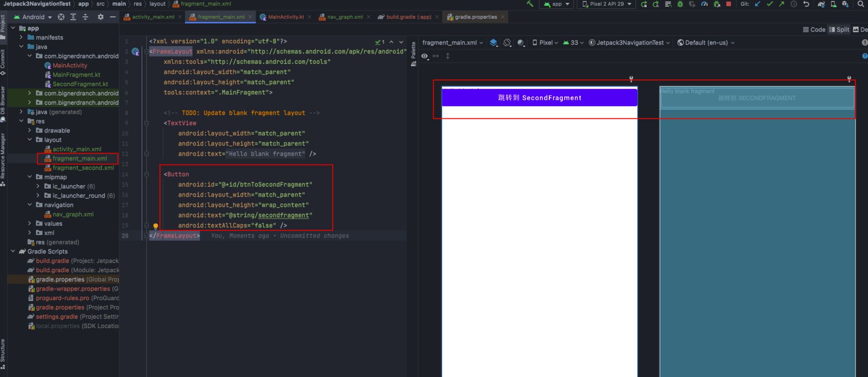Select the SecondFragment button in design preview
Screen dimensions: 868x377
540,98
